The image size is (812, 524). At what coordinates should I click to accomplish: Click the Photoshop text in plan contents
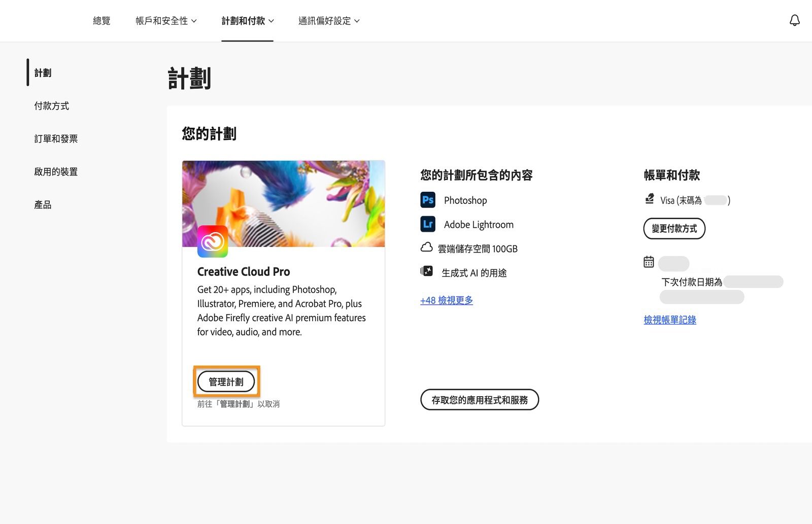click(465, 200)
